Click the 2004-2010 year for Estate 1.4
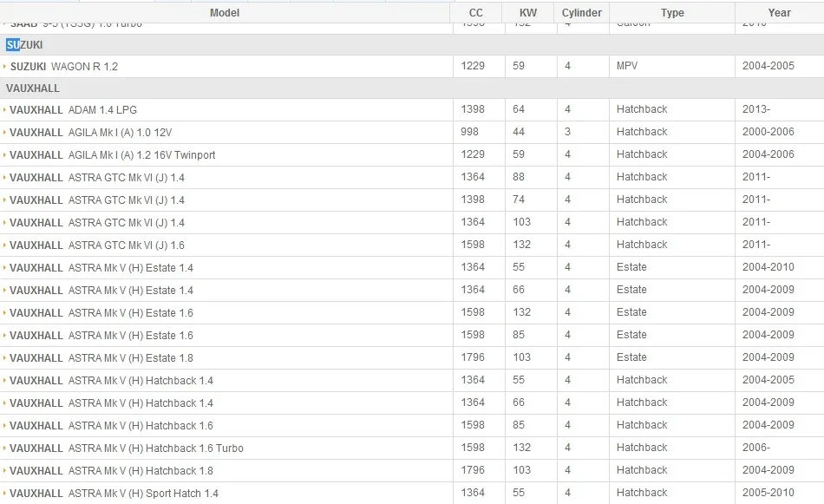The height and width of the screenshot is (504, 824). tap(768, 267)
